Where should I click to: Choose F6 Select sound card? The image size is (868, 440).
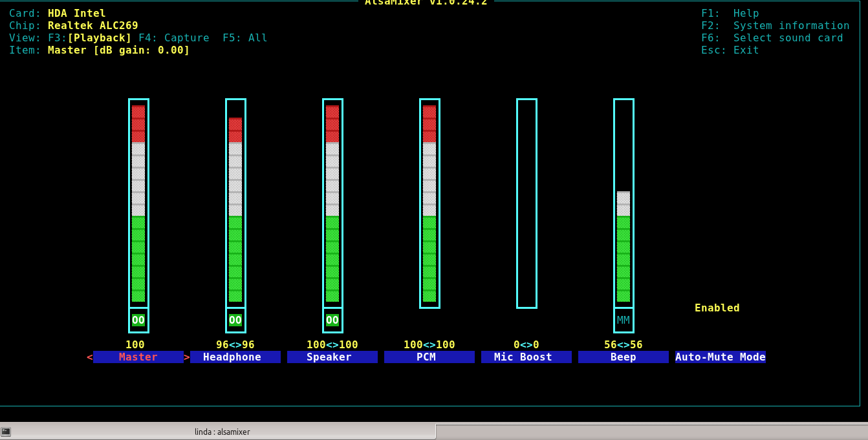pyautogui.click(x=772, y=38)
